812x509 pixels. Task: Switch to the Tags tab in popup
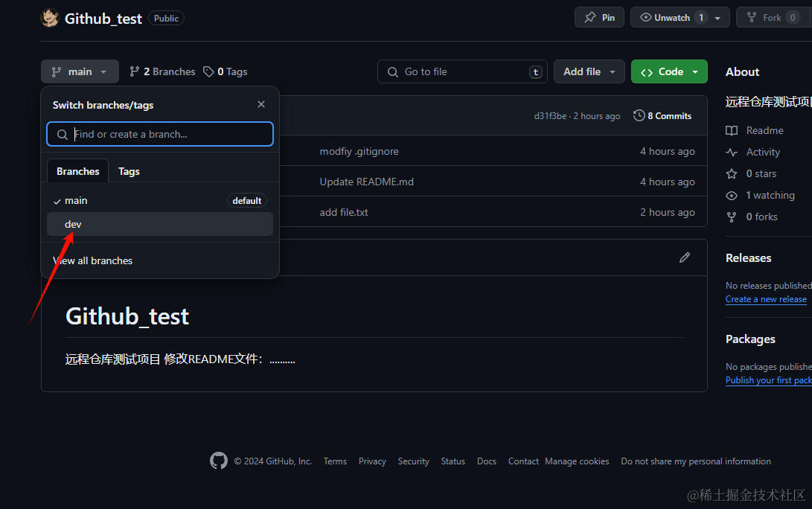129,171
